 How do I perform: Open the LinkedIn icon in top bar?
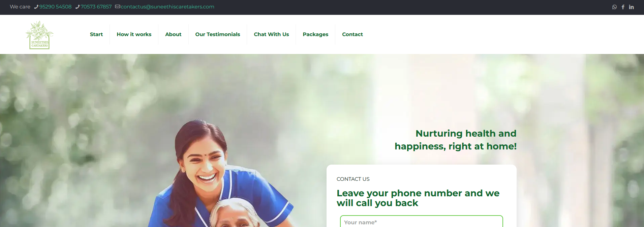pyautogui.click(x=632, y=7)
